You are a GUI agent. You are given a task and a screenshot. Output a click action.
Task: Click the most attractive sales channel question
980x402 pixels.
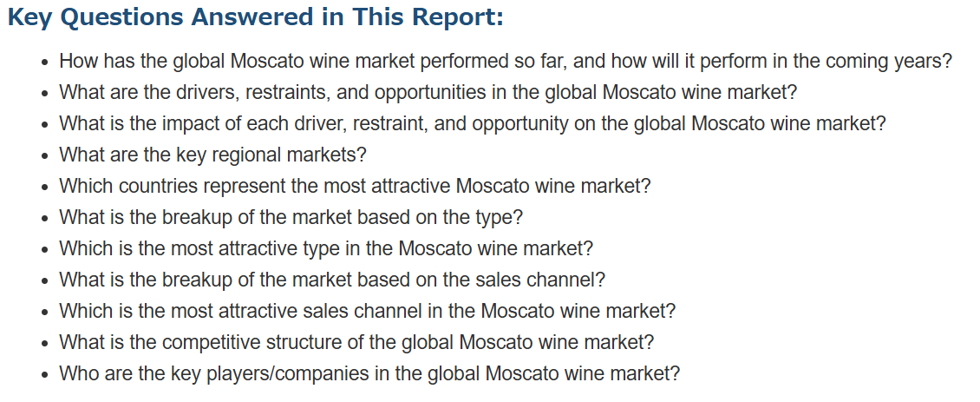coord(368,311)
